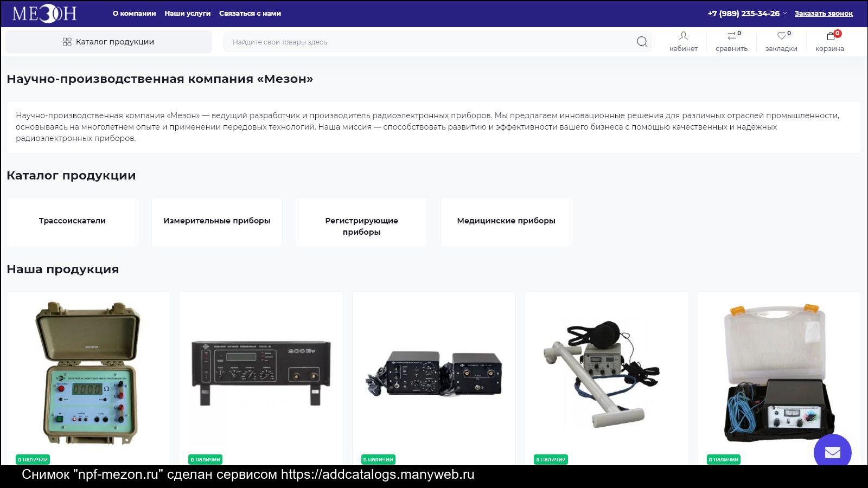
Task: Select the Регистрирующие приборы category card
Action: [x=361, y=226]
